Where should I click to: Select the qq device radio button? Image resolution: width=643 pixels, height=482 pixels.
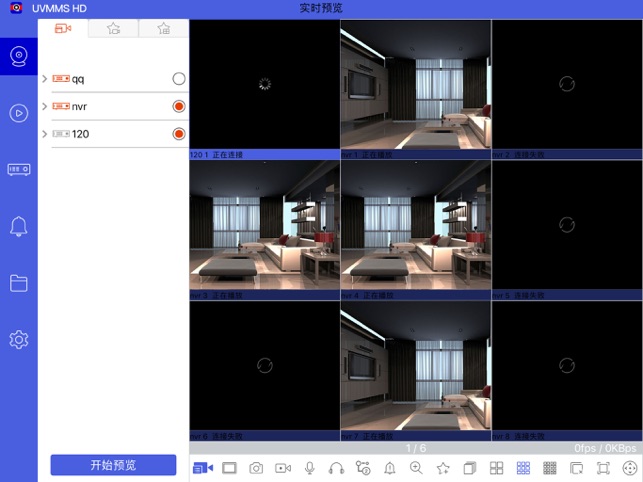179,78
